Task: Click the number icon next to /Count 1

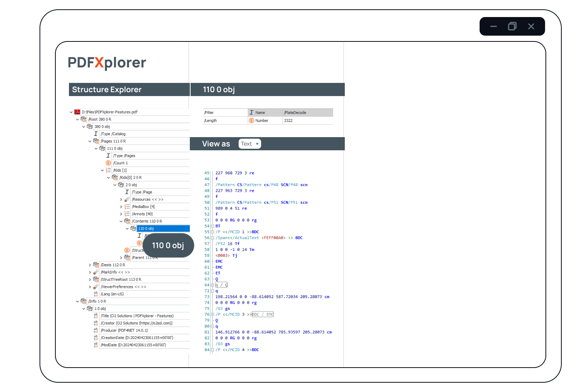Action: click(x=108, y=163)
